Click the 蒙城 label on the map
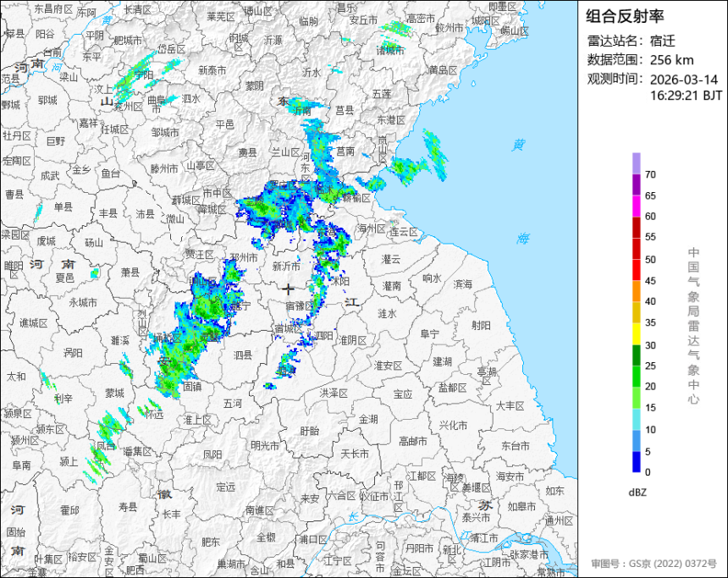Screen dimensions: 728x578 click(x=114, y=394)
